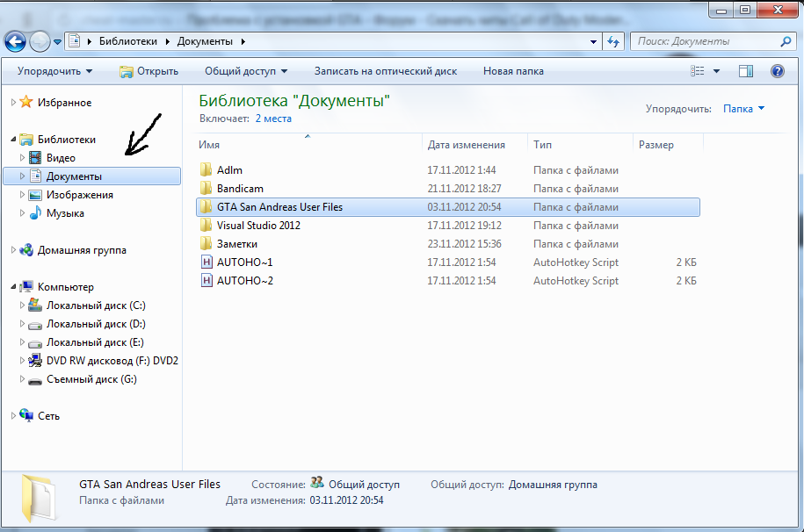
Task: Select DVD RW drive (F:) in sidebar
Action: tap(112, 361)
